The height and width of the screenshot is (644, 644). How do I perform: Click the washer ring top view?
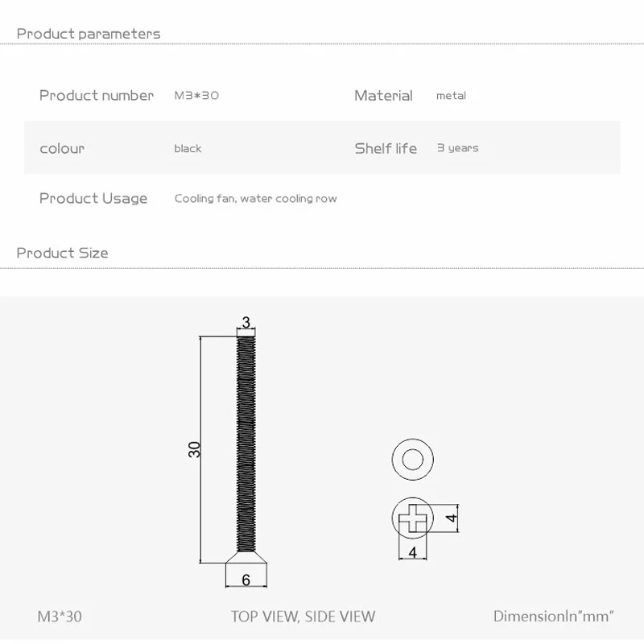pyautogui.click(x=412, y=460)
